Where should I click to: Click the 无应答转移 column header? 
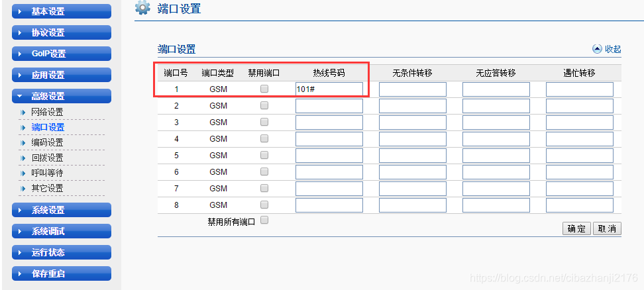tap(496, 73)
